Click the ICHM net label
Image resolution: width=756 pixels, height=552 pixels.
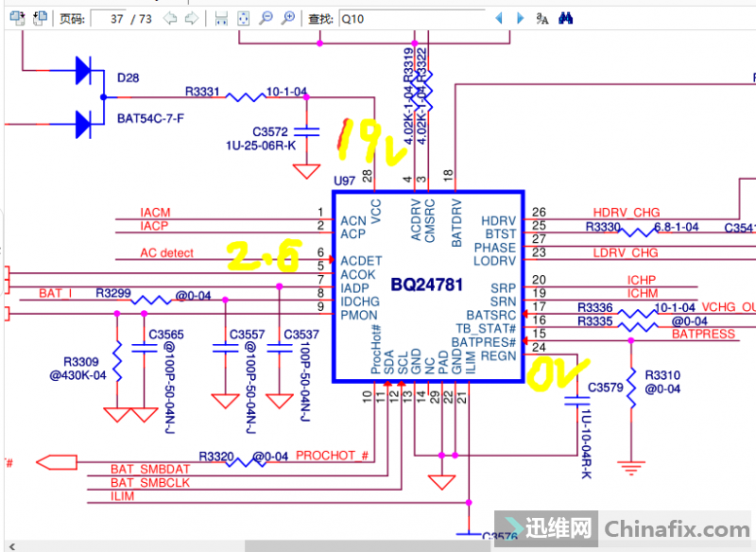643,293
